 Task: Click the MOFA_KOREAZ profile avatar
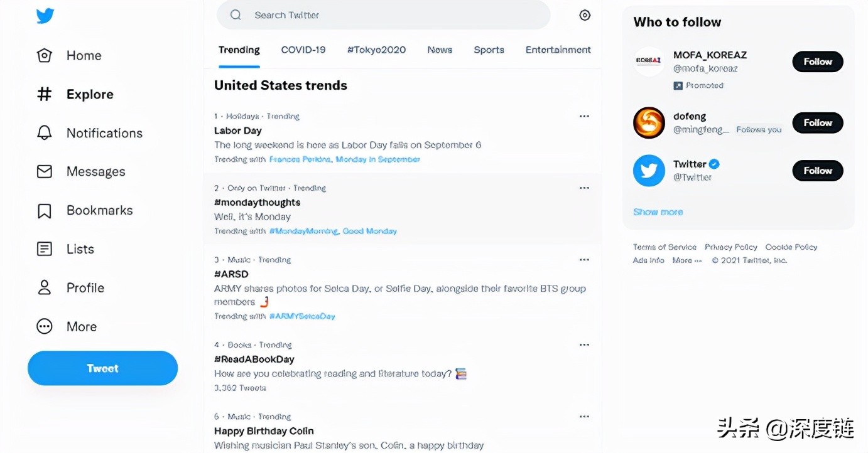pos(649,61)
